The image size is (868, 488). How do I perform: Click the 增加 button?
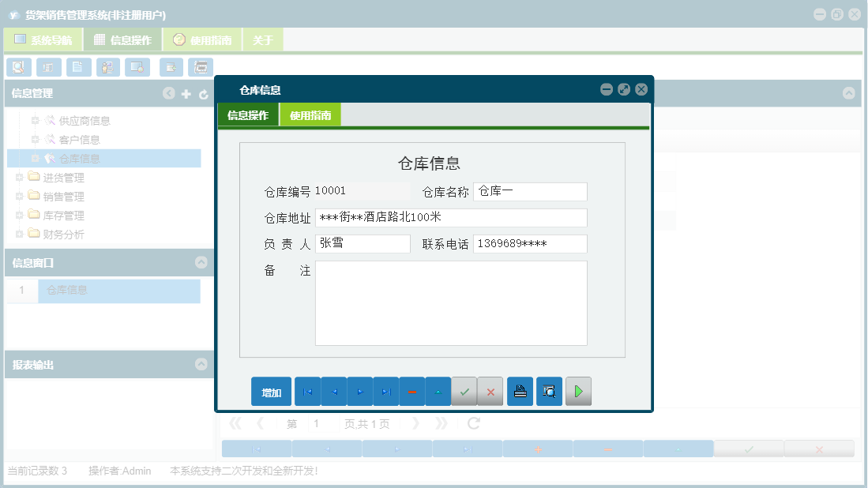(x=271, y=391)
